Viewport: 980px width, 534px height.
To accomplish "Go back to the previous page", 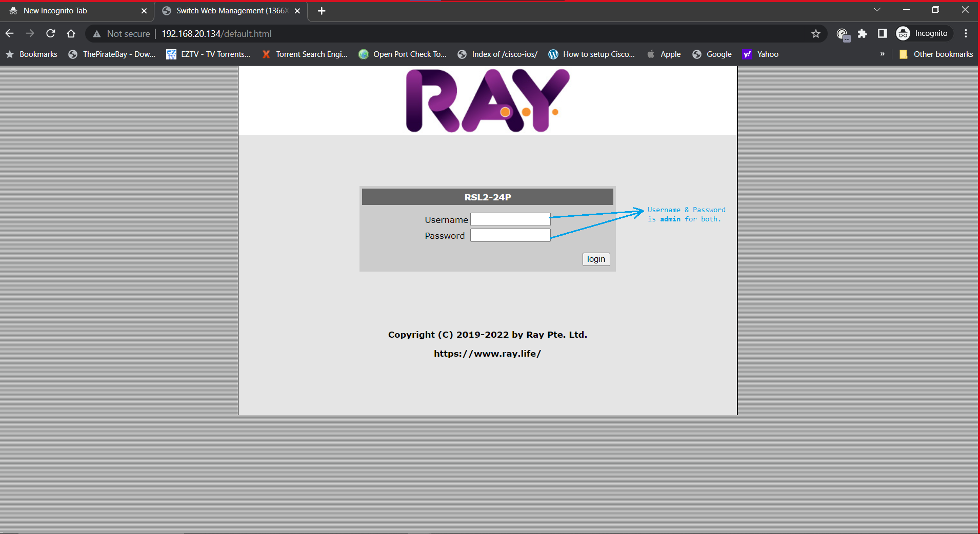I will 10,33.
